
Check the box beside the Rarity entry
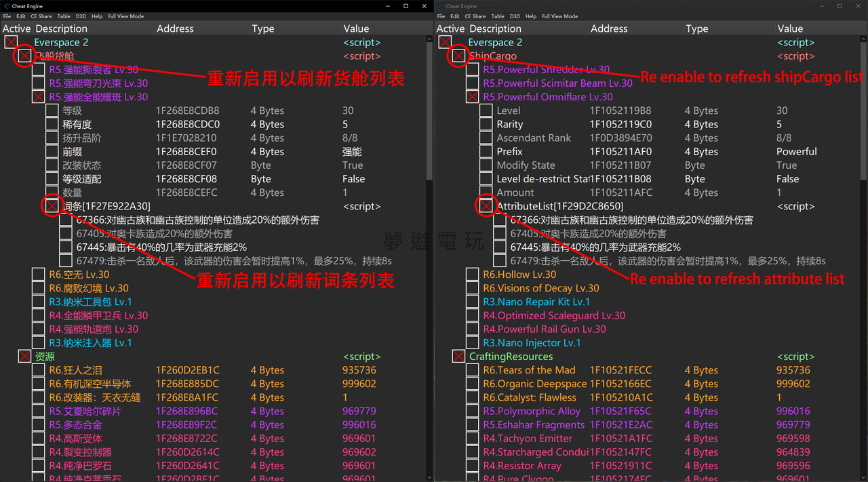pos(486,125)
